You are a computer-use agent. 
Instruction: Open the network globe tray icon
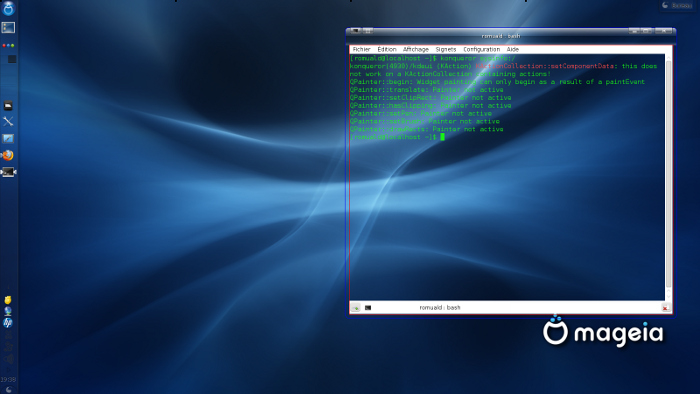[x=8, y=311]
